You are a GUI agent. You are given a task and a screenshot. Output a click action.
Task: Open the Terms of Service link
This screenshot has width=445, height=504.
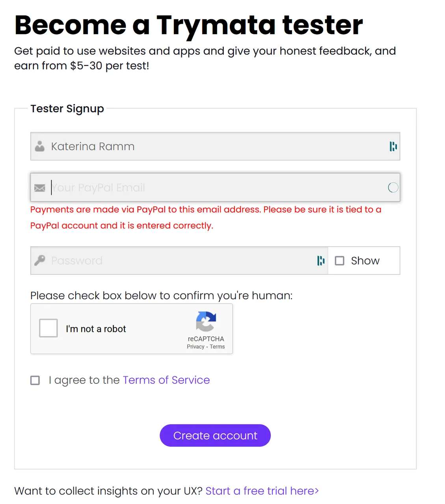[166, 380]
